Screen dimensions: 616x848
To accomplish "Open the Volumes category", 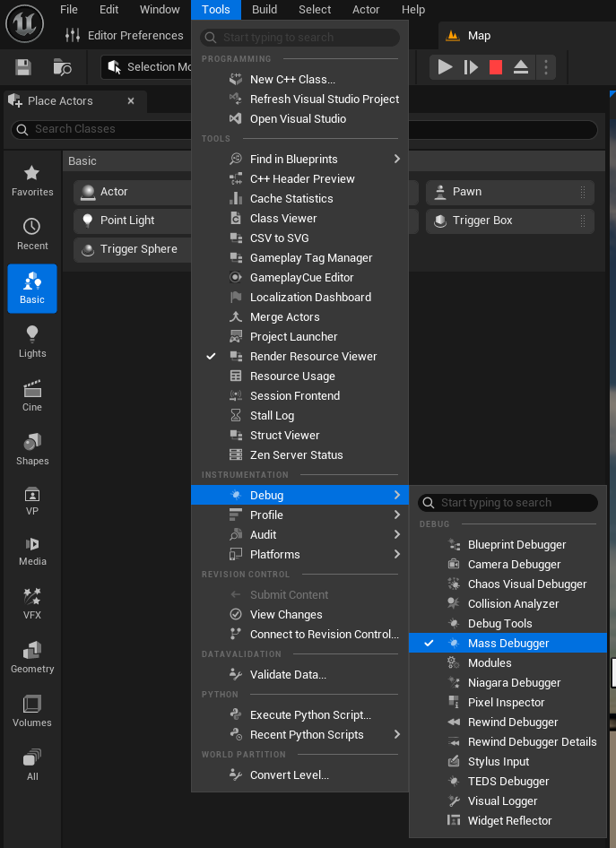I will point(32,711).
